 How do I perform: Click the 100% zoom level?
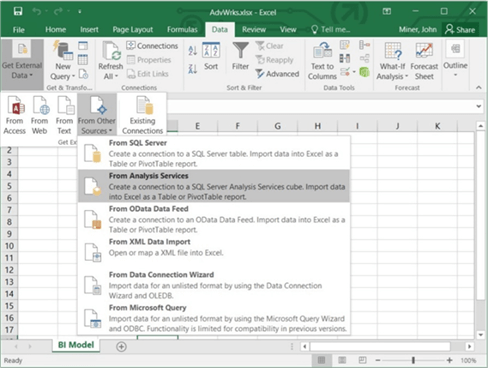(x=468, y=360)
